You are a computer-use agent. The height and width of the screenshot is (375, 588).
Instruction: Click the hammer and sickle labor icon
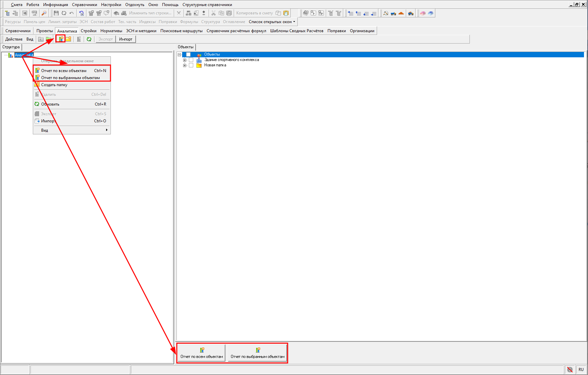tap(386, 13)
